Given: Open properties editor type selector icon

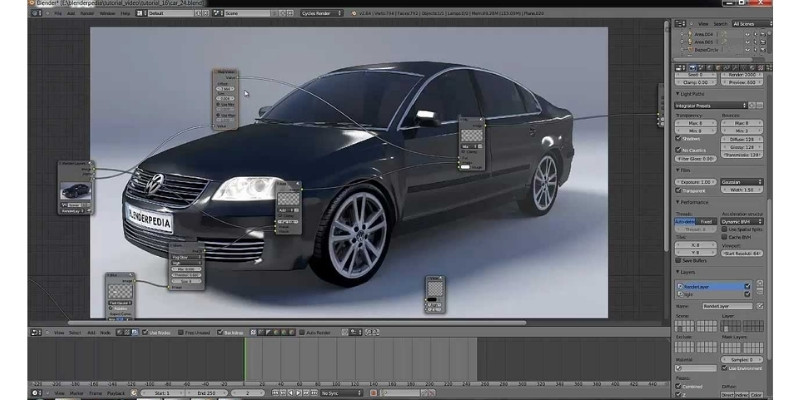Looking at the screenshot, I should [680, 68].
